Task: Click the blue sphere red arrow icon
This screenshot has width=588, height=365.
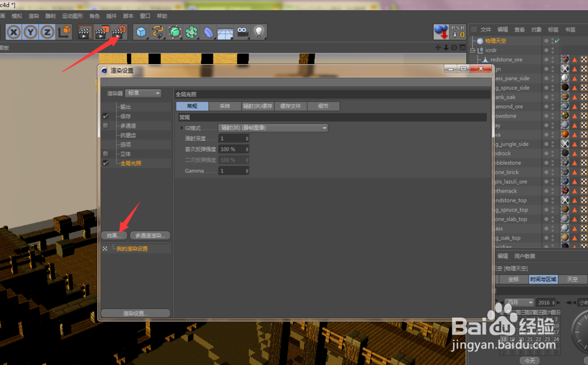Action: coord(441,32)
